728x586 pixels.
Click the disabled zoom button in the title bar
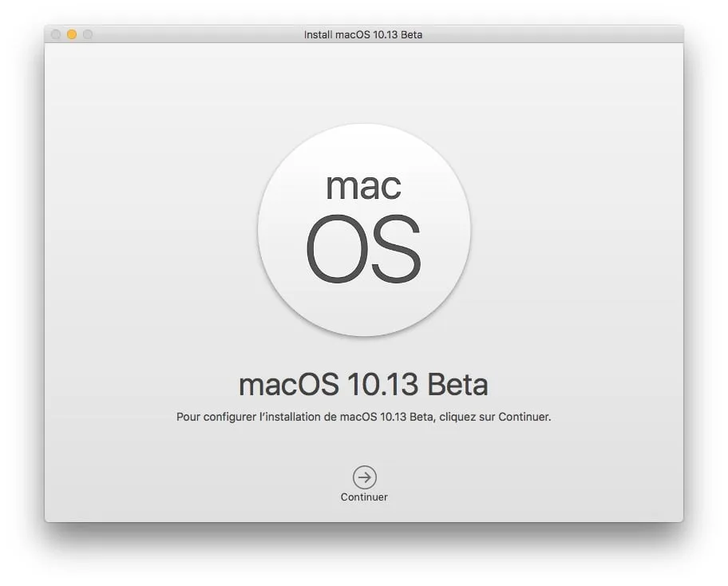(x=88, y=34)
